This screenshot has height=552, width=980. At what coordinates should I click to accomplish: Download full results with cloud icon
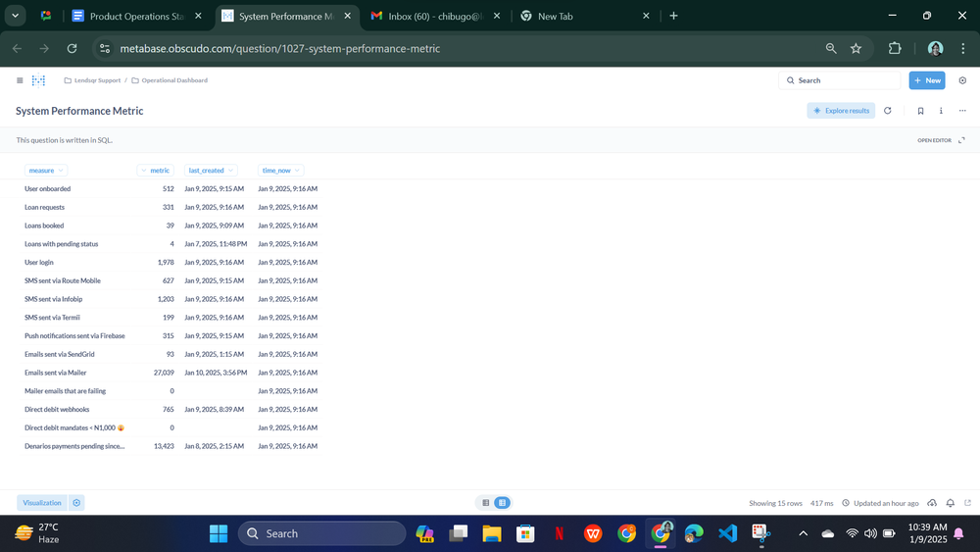point(931,503)
